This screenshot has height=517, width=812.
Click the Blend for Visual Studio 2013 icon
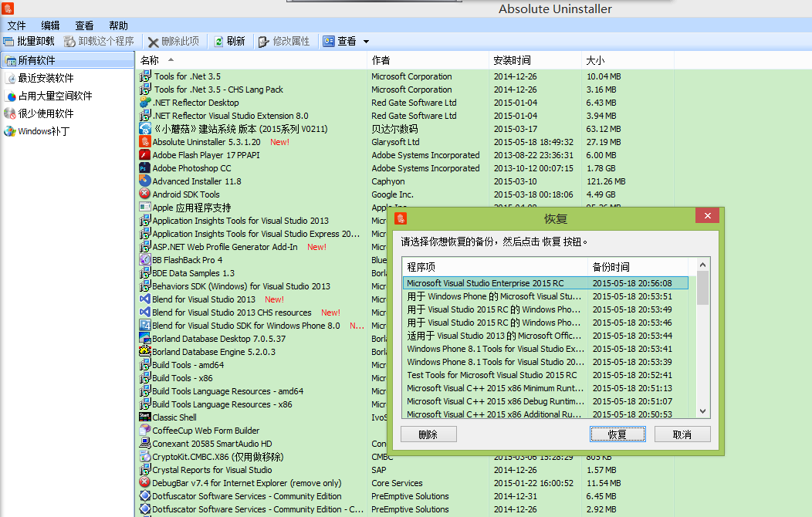pyautogui.click(x=145, y=299)
